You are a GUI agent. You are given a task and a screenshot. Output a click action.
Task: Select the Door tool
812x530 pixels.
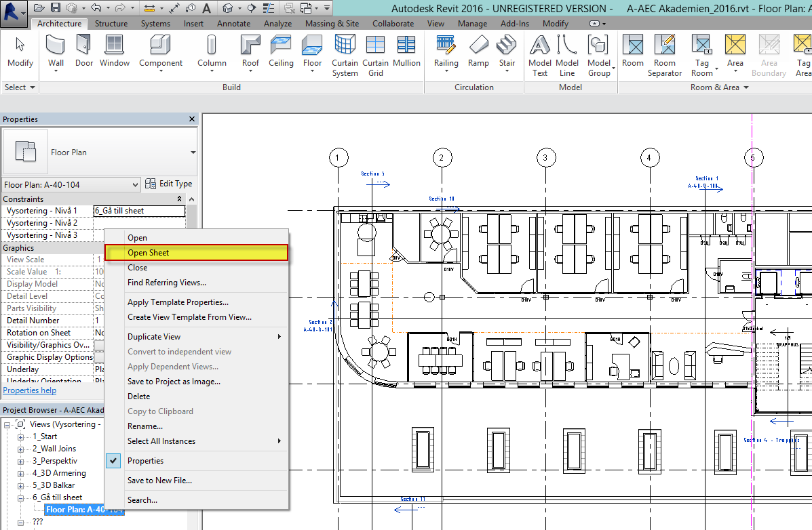click(84, 51)
